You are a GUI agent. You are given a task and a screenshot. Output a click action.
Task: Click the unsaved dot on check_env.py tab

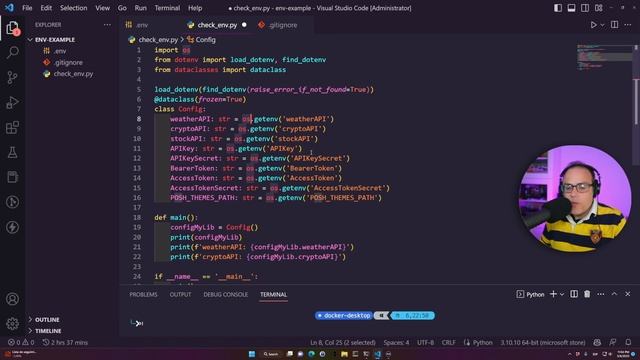click(244, 25)
